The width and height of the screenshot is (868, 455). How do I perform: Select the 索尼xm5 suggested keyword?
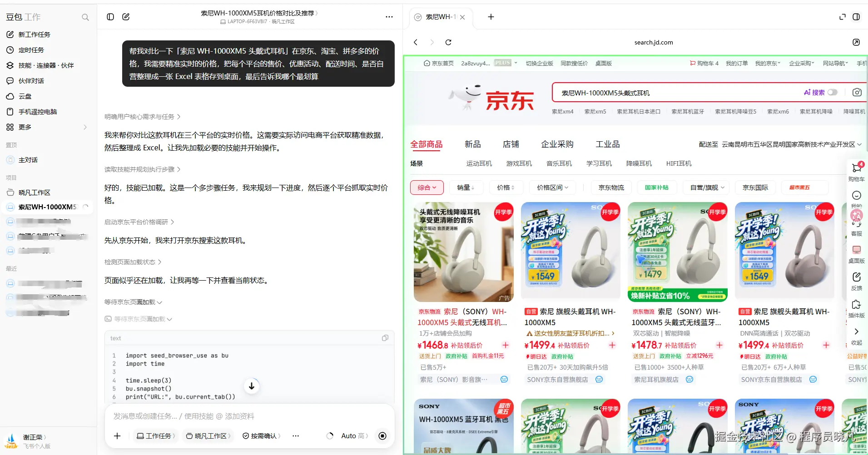click(595, 111)
